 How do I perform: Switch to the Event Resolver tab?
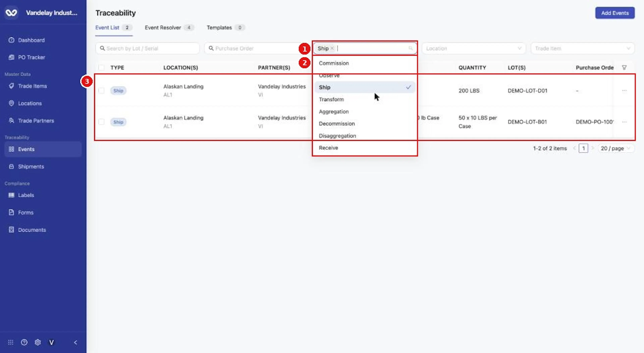coord(169,27)
